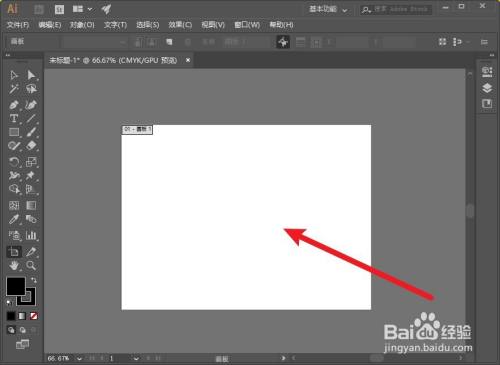Select the Puppet Warp pin tool
This screenshot has height=365, width=500.
31,175
